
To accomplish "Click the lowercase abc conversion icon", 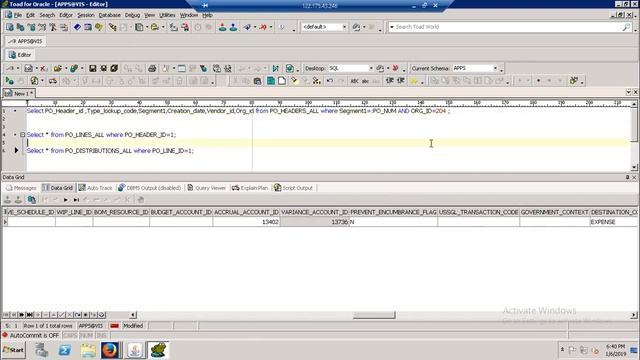I will coord(365,81).
